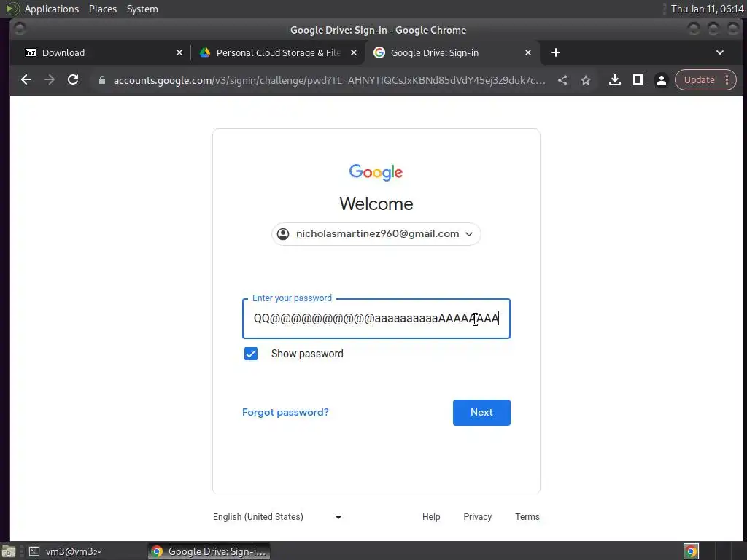Open the Terms link in footer
Screen dimensions: 747x560
527,517
